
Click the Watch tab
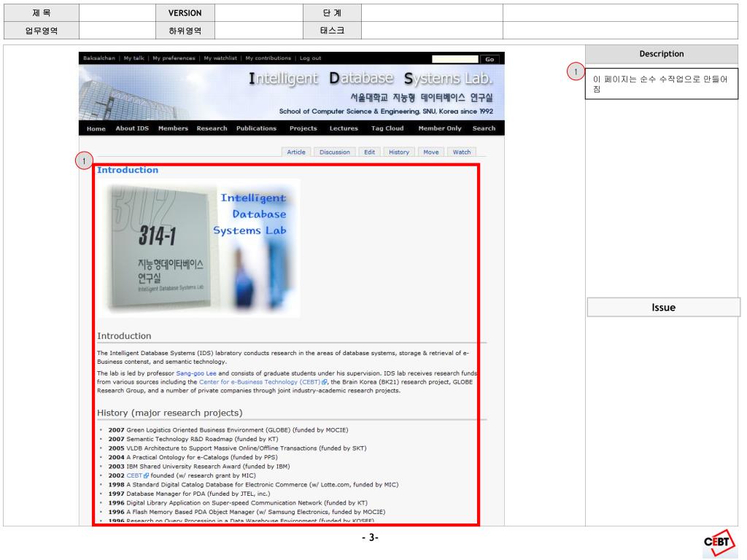coord(462,152)
